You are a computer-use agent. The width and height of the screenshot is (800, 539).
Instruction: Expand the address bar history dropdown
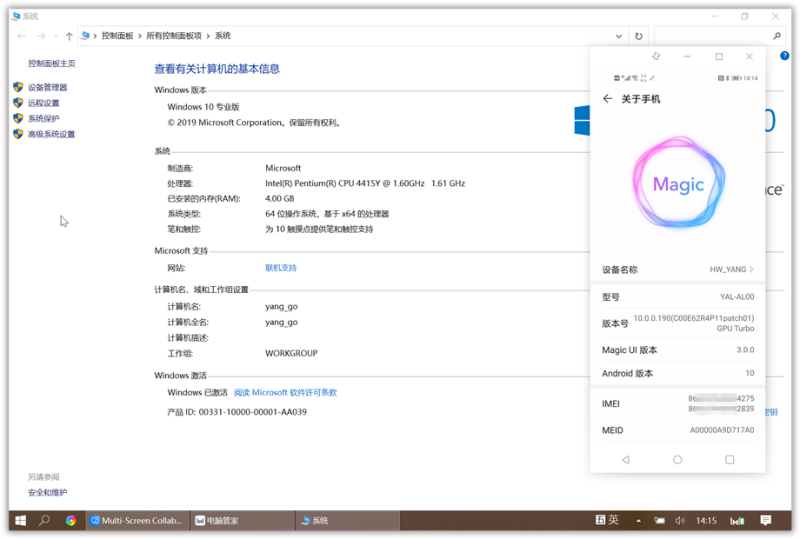tap(618, 36)
